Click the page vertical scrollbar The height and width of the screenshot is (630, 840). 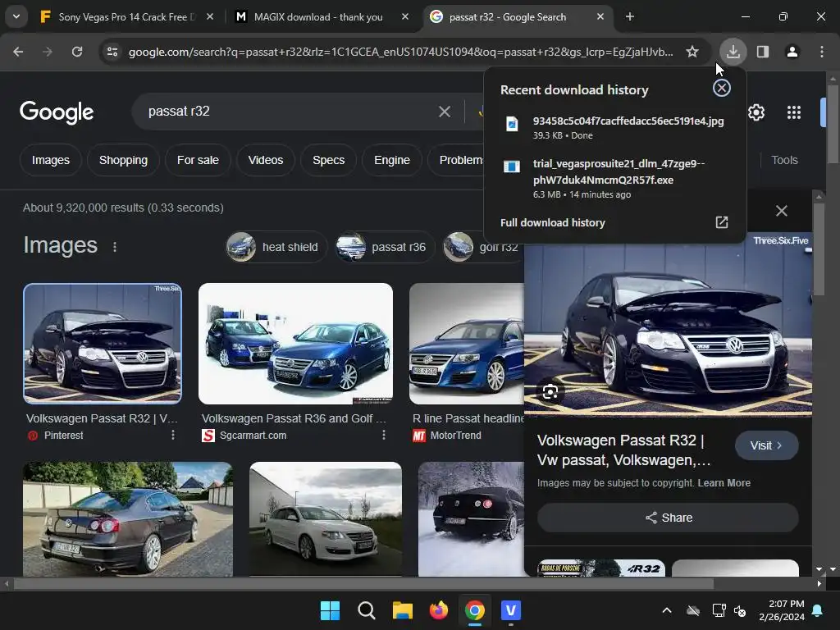click(x=833, y=123)
